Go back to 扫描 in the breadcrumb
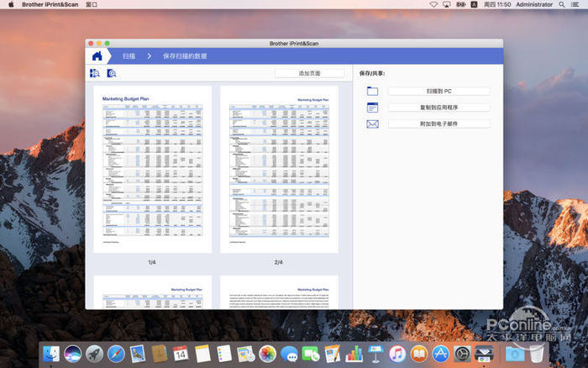Image resolution: width=588 pixels, height=368 pixels. (x=129, y=56)
